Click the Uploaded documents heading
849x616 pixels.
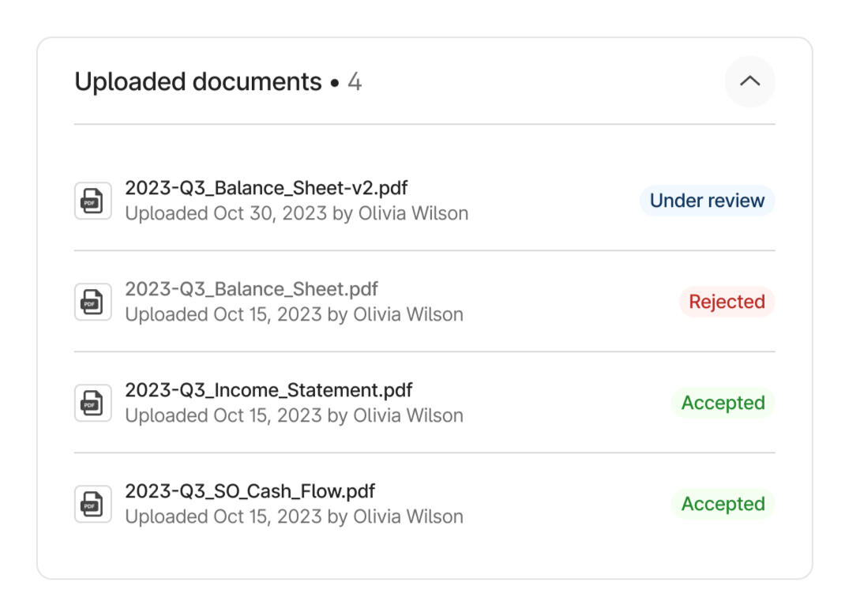[197, 81]
